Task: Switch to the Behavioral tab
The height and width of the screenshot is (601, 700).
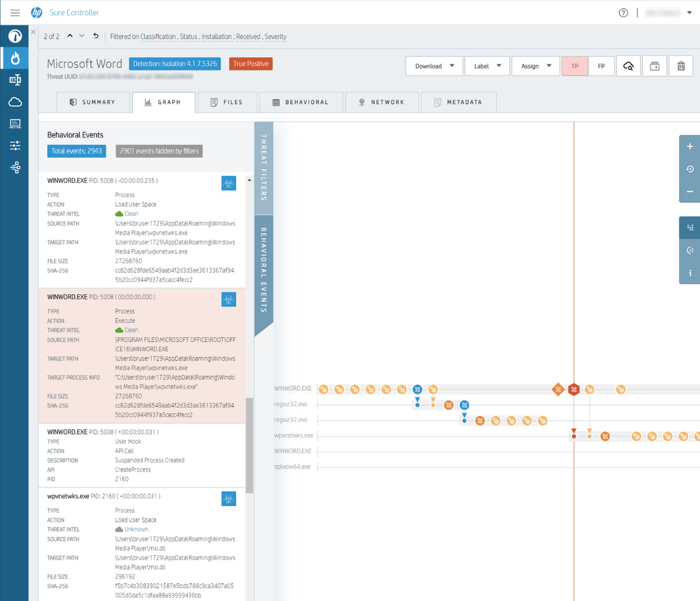Action: (x=300, y=102)
